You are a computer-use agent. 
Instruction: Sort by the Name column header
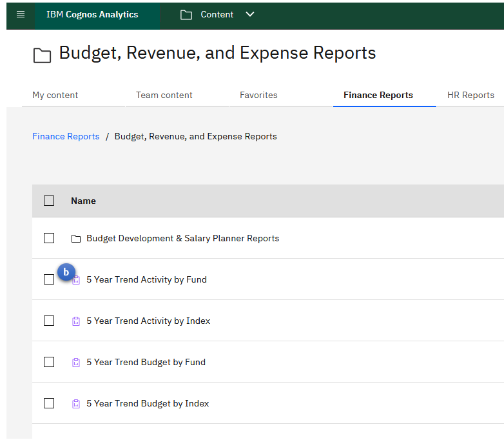coord(83,201)
